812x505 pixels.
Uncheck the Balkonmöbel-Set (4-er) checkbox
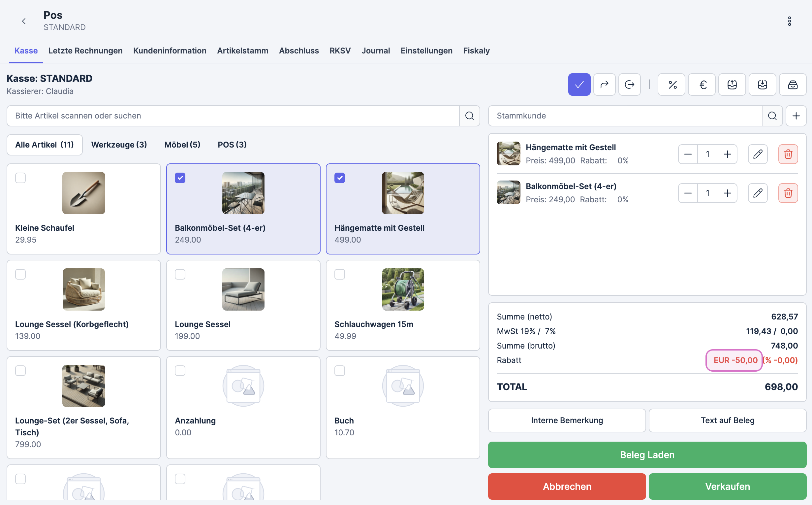tap(180, 178)
